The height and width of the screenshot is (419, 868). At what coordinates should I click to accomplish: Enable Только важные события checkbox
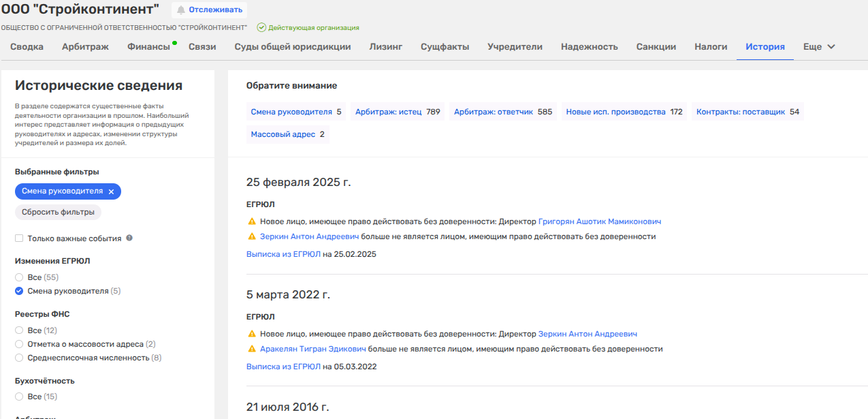tap(19, 239)
